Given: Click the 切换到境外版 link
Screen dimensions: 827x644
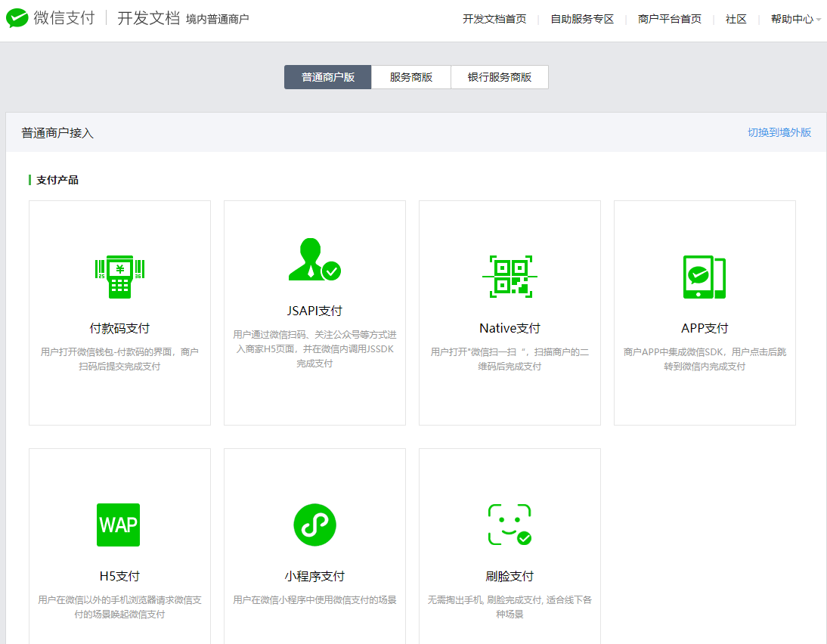Looking at the screenshot, I should (x=779, y=132).
